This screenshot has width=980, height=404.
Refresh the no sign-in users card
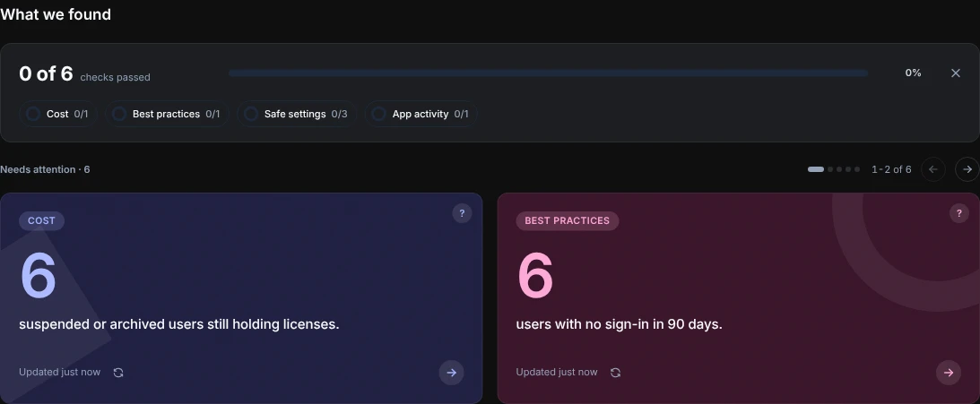point(616,372)
